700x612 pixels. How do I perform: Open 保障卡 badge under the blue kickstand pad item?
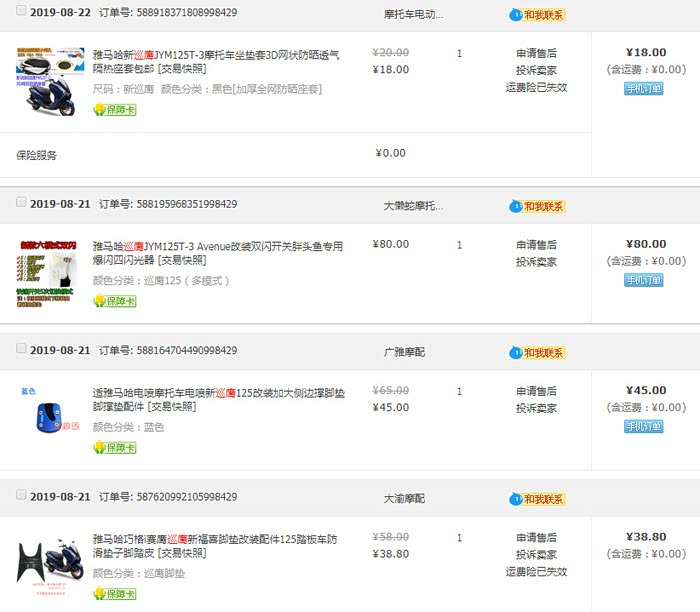click(x=115, y=447)
